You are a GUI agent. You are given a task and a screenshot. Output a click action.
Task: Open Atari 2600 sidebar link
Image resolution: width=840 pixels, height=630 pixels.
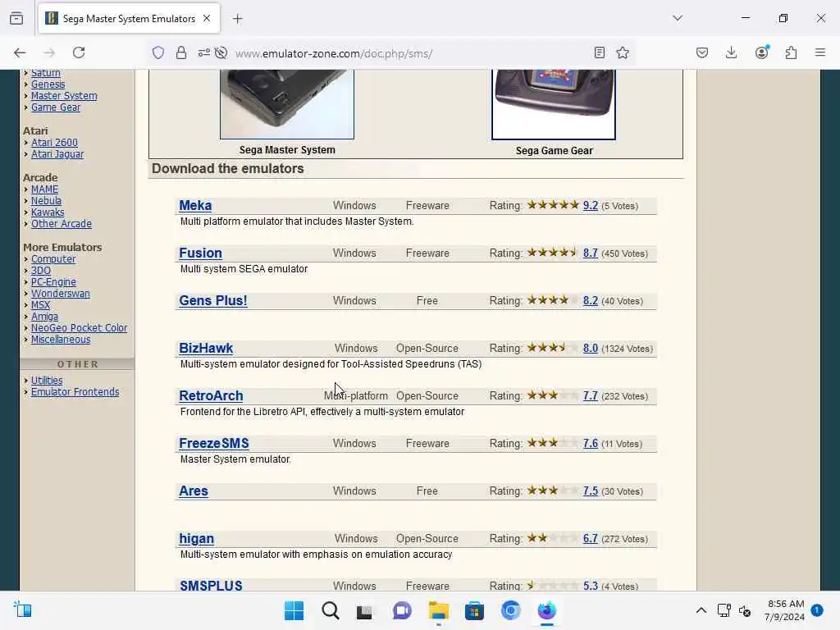pos(54,143)
